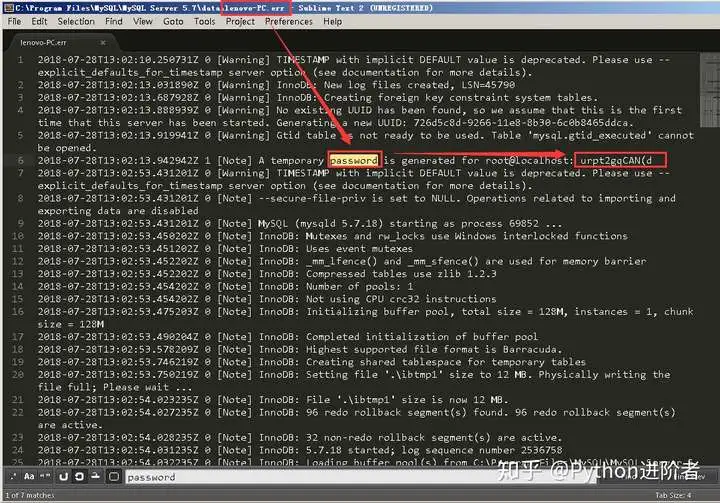Click line number 16 in gutter

coord(18,311)
